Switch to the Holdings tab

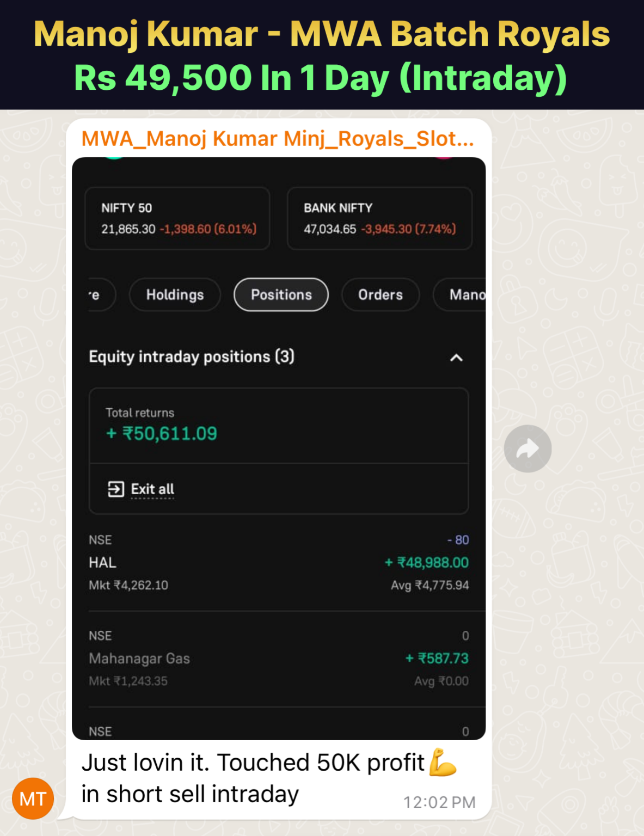[x=175, y=294]
